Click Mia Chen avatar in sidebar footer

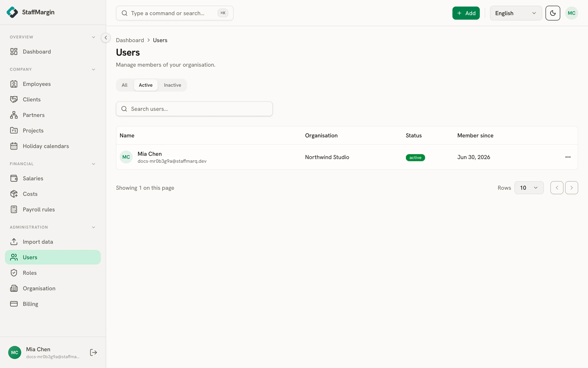pyautogui.click(x=14, y=352)
